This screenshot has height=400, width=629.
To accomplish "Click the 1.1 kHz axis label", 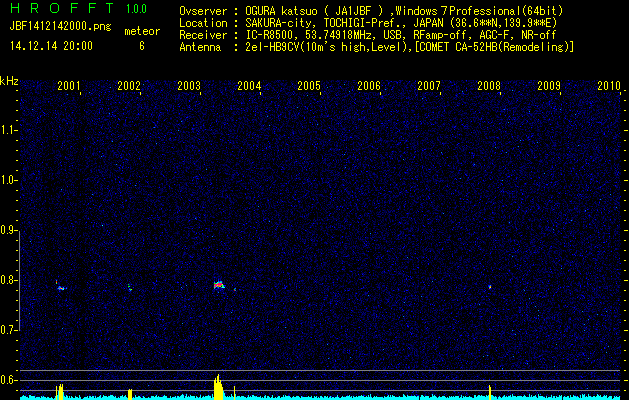I will click(x=8, y=130).
